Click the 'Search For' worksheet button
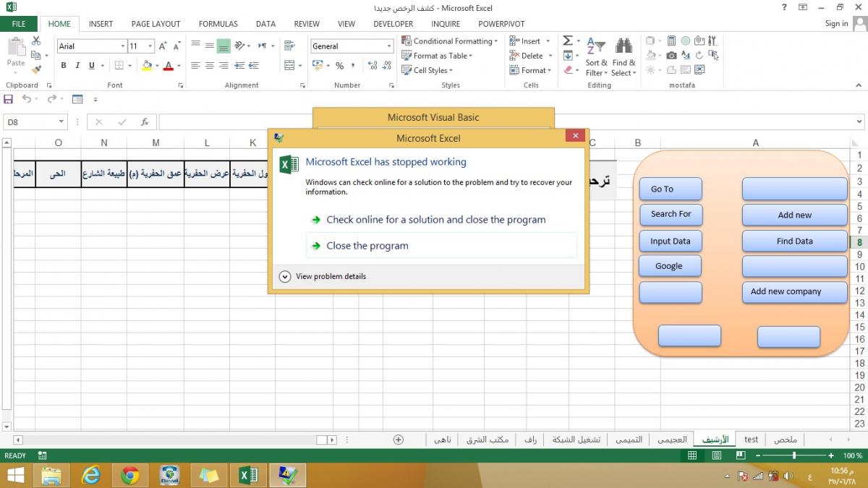This screenshot has height=488, width=868. click(671, 214)
